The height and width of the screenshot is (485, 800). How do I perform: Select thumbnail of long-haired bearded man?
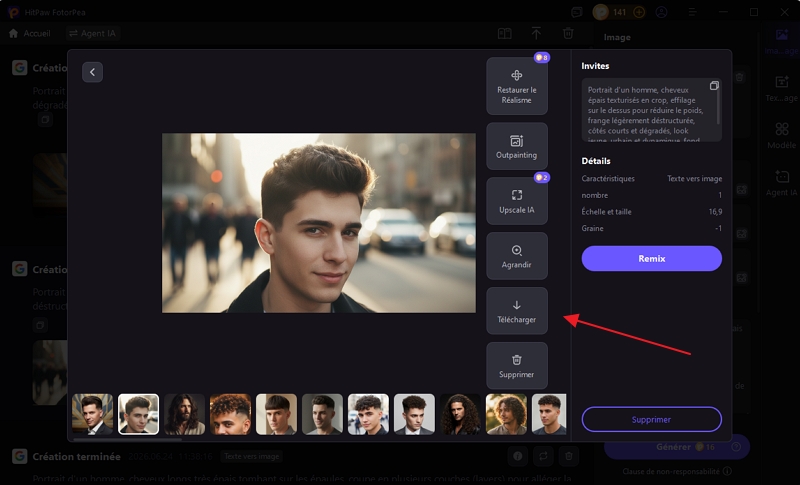[x=184, y=414]
